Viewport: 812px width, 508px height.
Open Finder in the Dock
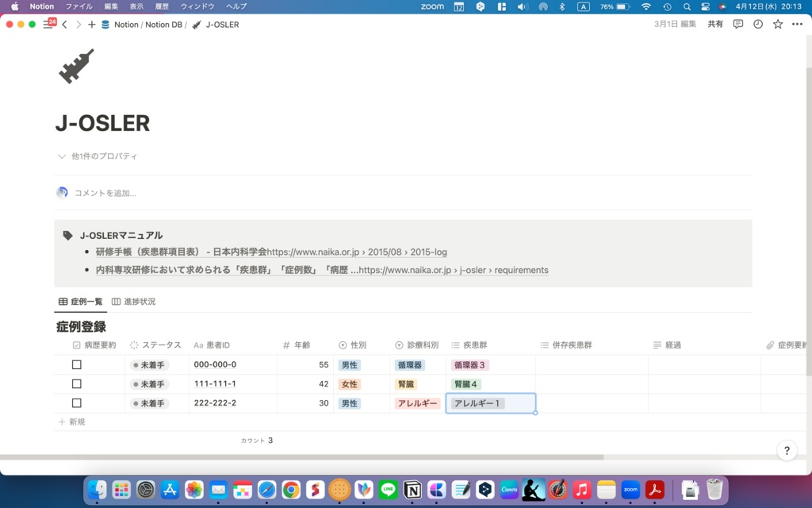coord(98,489)
